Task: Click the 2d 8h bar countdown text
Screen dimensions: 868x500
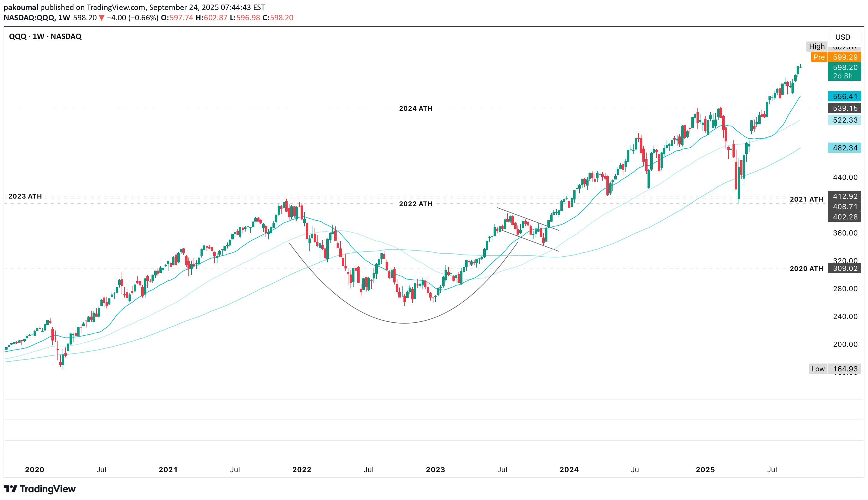Action: pyautogui.click(x=843, y=76)
